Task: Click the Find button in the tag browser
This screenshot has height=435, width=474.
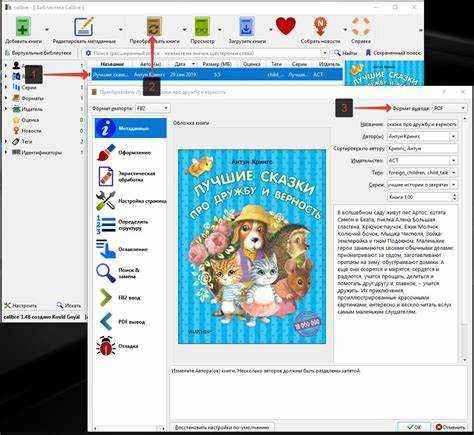Action: point(69,305)
